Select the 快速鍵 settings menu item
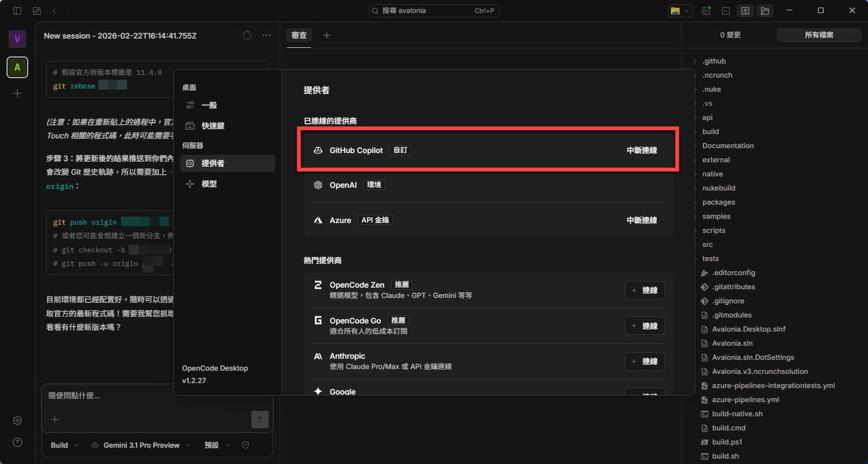Screen dimensions: 868x464 coord(213,126)
